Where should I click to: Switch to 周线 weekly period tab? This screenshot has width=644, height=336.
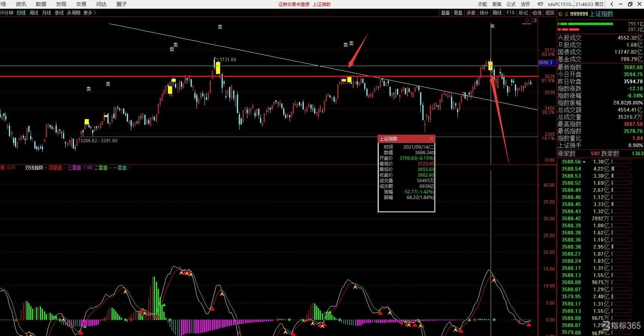tap(34, 13)
